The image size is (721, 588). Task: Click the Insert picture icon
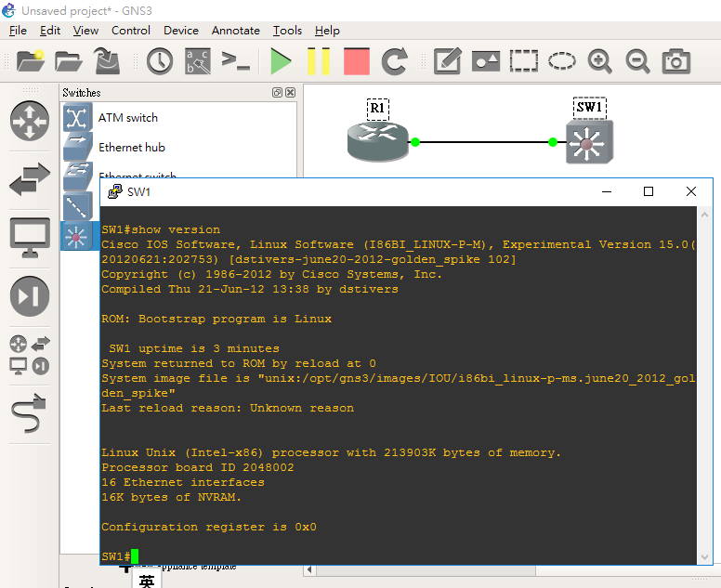486,60
